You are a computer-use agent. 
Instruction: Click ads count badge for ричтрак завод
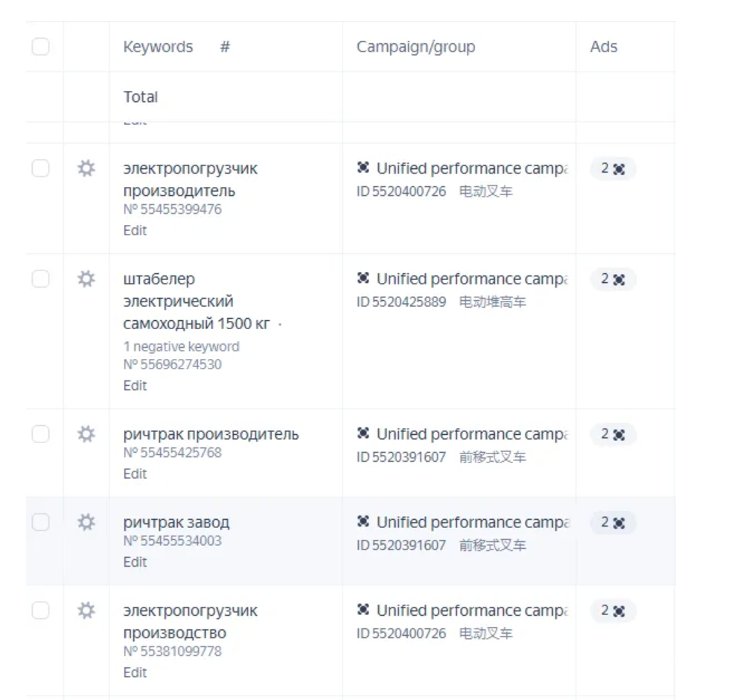tap(613, 523)
